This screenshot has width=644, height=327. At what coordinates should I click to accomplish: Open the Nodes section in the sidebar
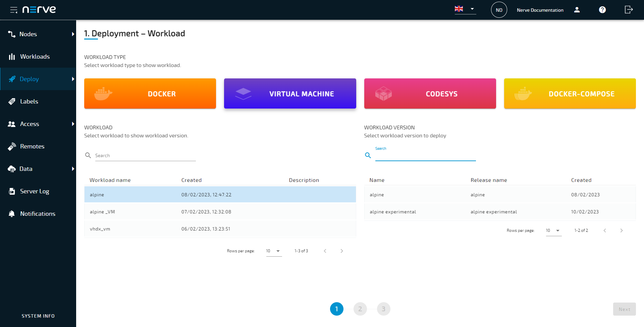pyautogui.click(x=28, y=34)
